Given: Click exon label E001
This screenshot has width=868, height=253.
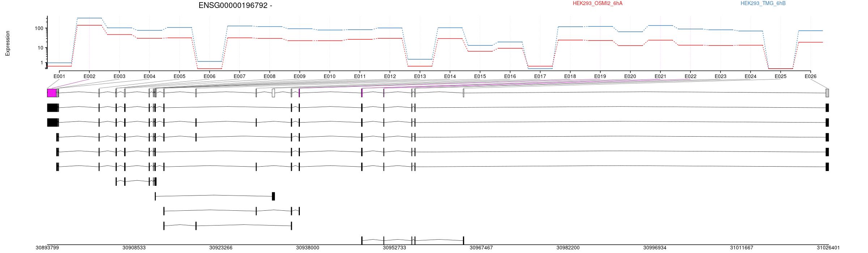Looking at the screenshot, I should 59,76.
